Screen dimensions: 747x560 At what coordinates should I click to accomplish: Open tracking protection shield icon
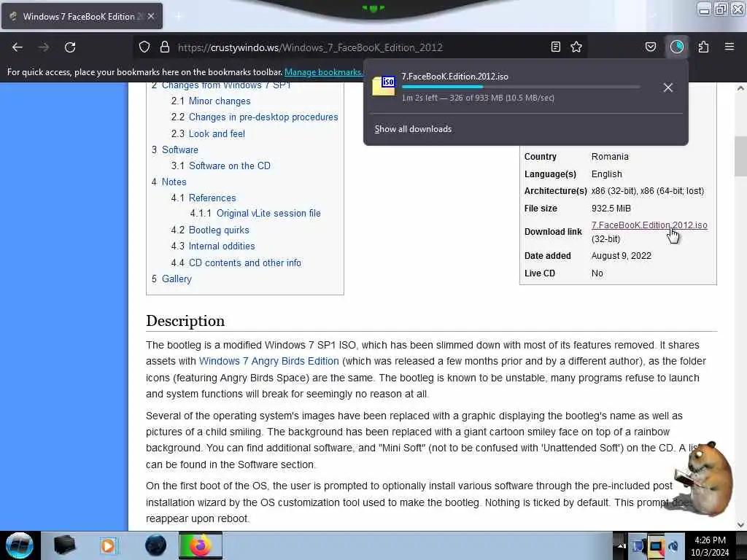(144, 47)
